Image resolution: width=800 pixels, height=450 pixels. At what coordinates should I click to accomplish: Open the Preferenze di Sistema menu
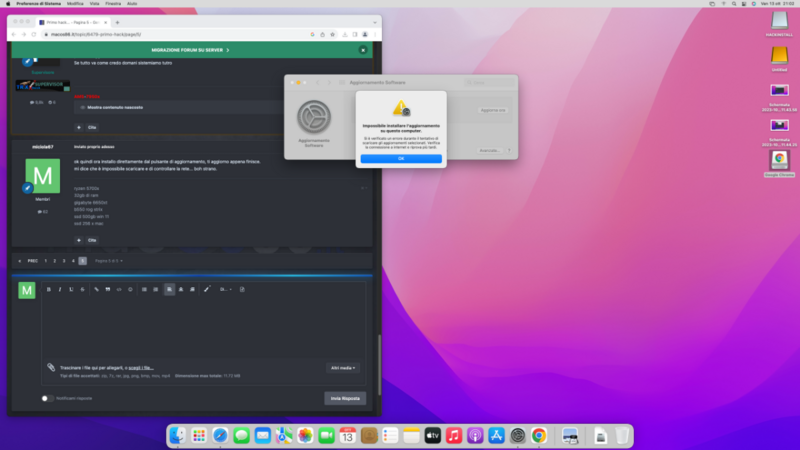38,4
